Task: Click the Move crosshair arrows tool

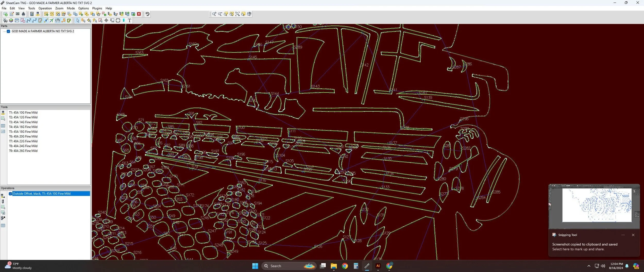Action: pyautogui.click(x=106, y=20)
